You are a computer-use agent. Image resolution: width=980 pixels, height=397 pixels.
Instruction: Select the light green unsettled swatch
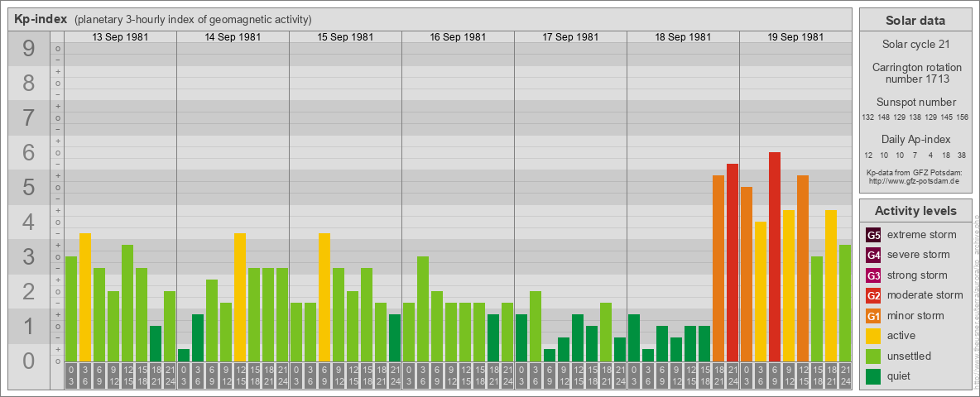(873, 356)
